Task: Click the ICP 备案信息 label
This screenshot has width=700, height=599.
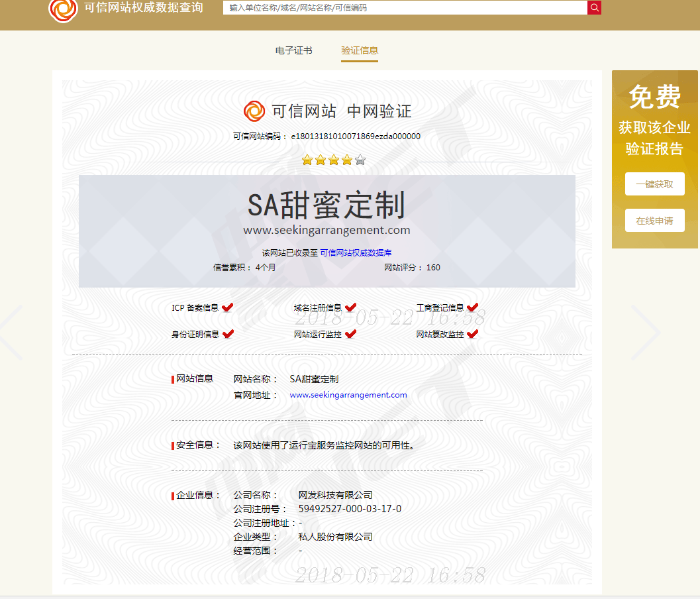Action: 195,307
